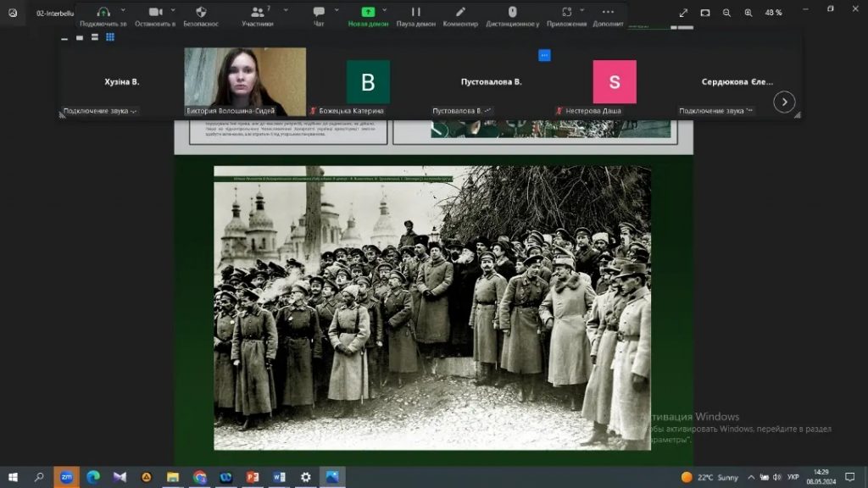Open the Security shield icon
This screenshot has height=488, width=868.
pos(201,12)
